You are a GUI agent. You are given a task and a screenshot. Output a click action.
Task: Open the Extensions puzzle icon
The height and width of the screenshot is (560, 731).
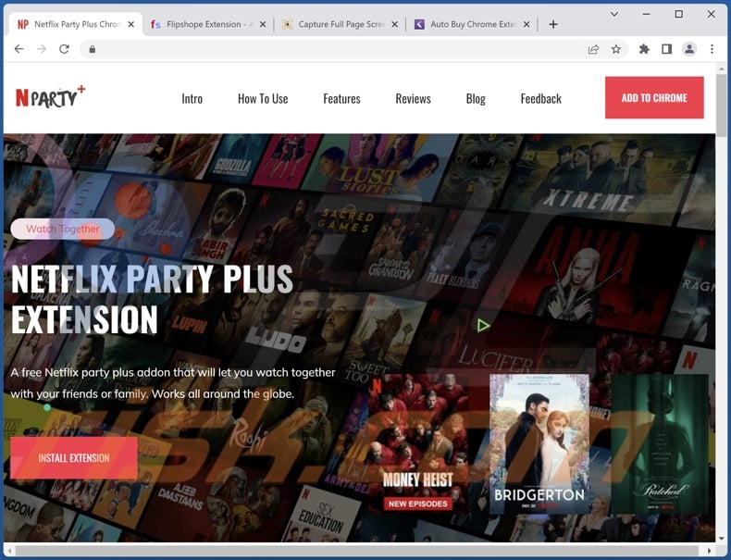pyautogui.click(x=644, y=49)
